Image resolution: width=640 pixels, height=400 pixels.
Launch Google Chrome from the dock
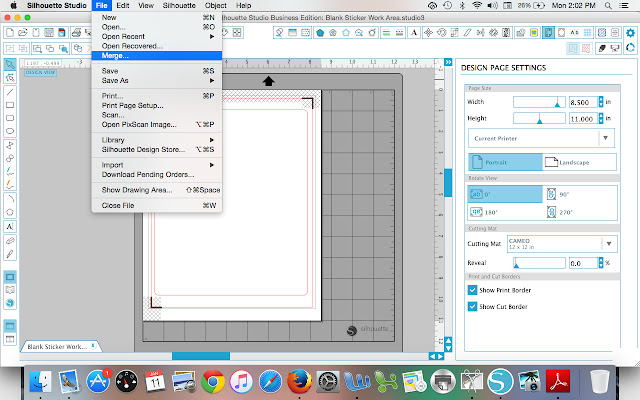click(x=212, y=382)
